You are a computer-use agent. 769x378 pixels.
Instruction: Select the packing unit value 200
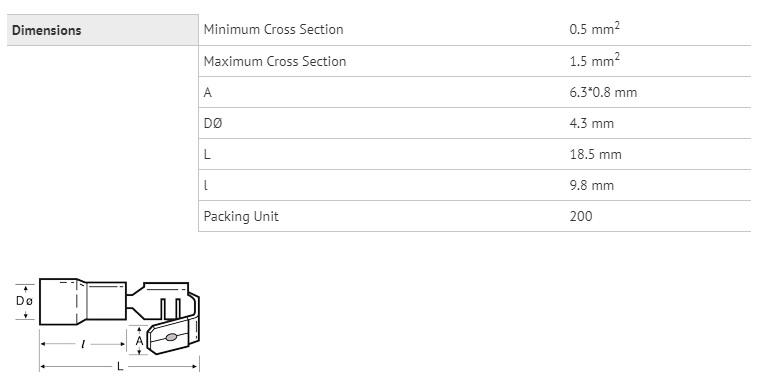tap(581, 216)
